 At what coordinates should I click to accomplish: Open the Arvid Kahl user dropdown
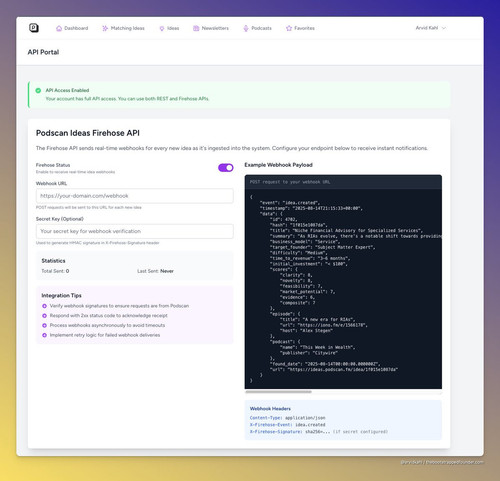click(x=430, y=28)
